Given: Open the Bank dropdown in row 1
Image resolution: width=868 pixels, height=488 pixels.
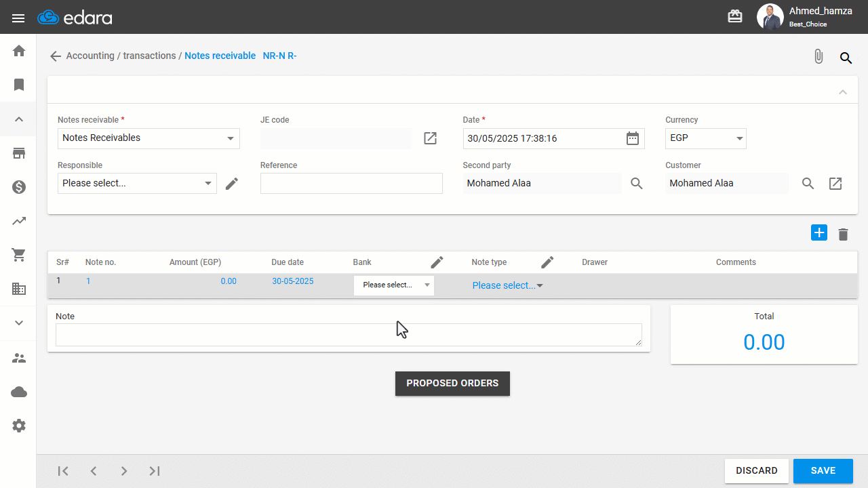Looking at the screenshot, I should click(x=394, y=285).
